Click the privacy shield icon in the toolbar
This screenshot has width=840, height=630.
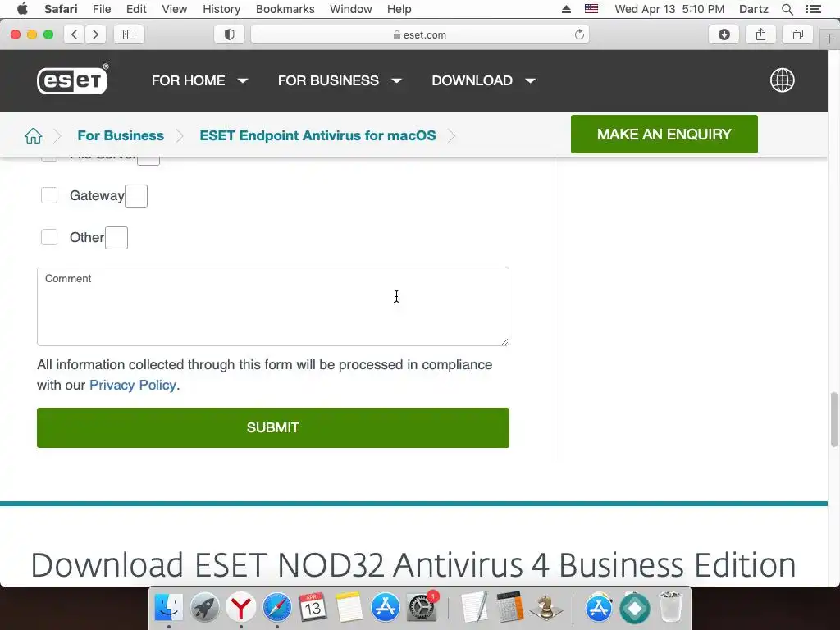tap(230, 34)
